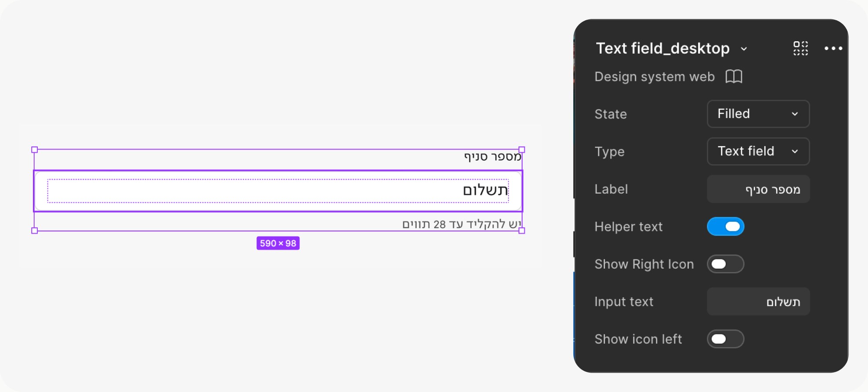Image resolution: width=868 pixels, height=392 pixels.
Task: Click the bottom-right selection handle on canvas
Action: pos(522,230)
